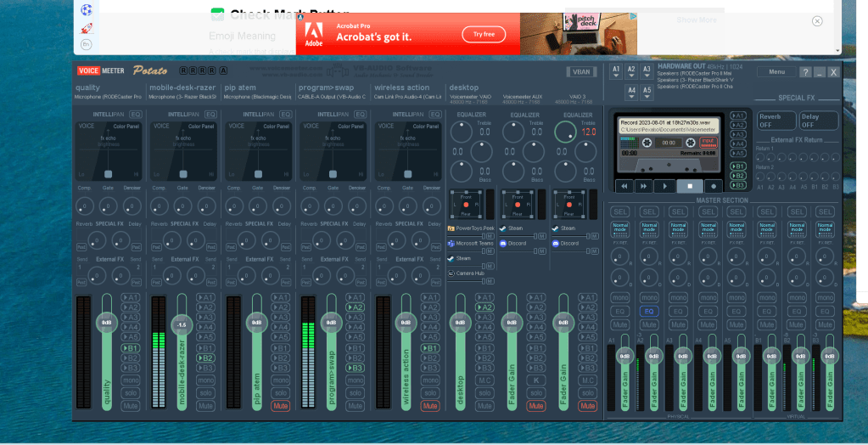The height and width of the screenshot is (445, 868).
Task: Open the Voicemeeter Menu
Action: 776,71
